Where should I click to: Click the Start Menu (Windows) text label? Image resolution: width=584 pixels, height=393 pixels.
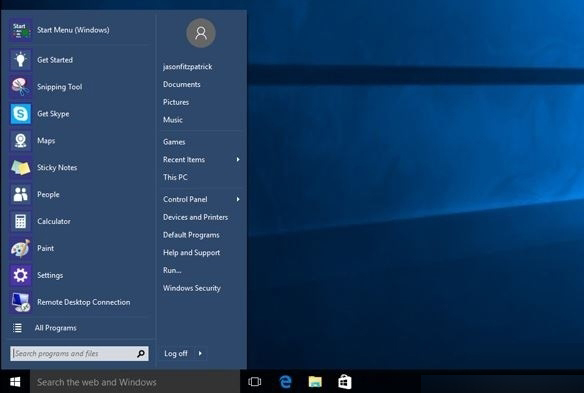[73, 30]
